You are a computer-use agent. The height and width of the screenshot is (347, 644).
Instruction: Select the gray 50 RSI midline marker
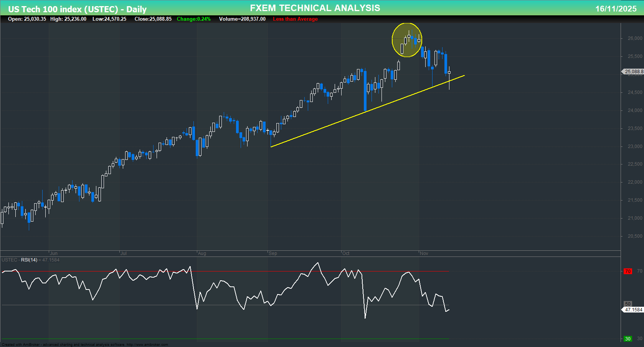pyautogui.click(x=627, y=303)
